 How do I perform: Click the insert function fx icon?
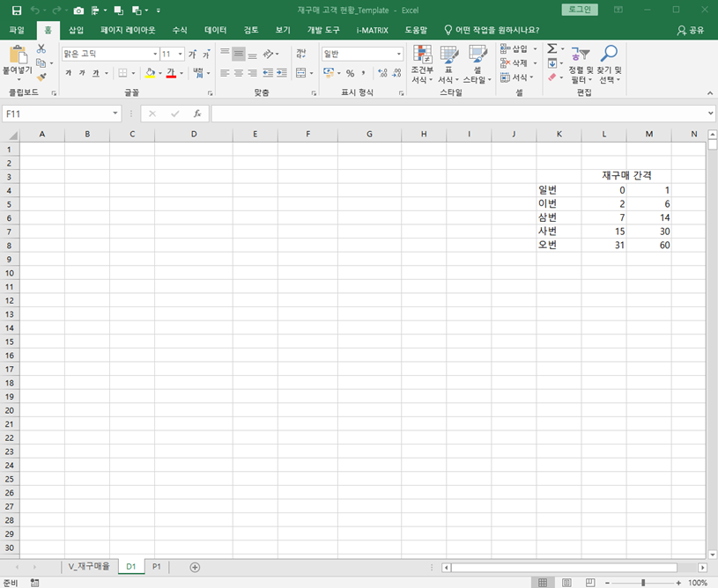[197, 114]
